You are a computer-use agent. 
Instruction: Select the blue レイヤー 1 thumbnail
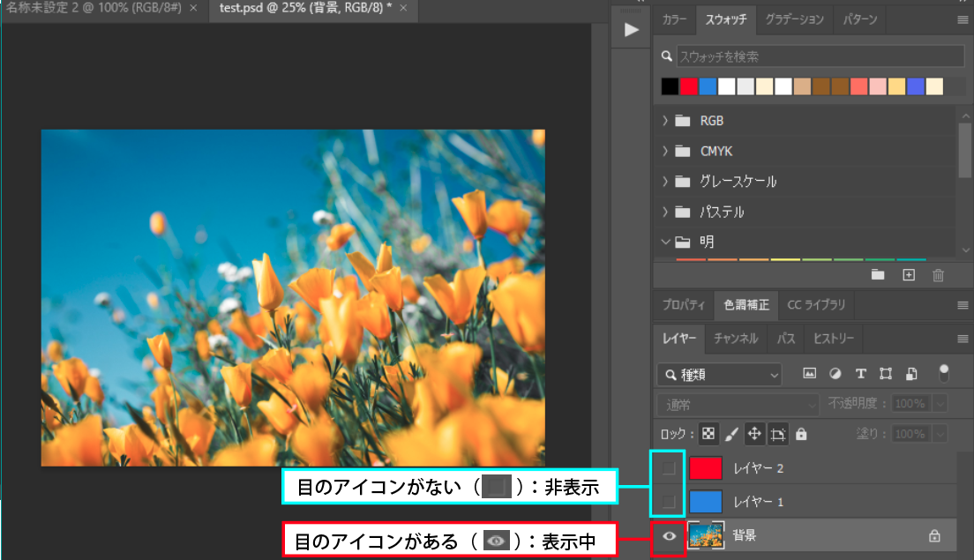(706, 501)
